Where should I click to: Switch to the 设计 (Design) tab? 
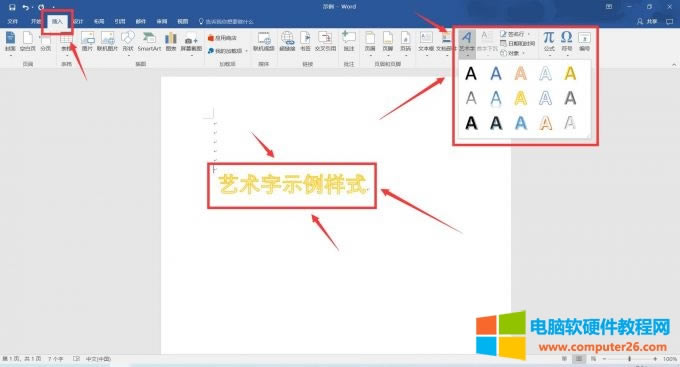(78, 21)
